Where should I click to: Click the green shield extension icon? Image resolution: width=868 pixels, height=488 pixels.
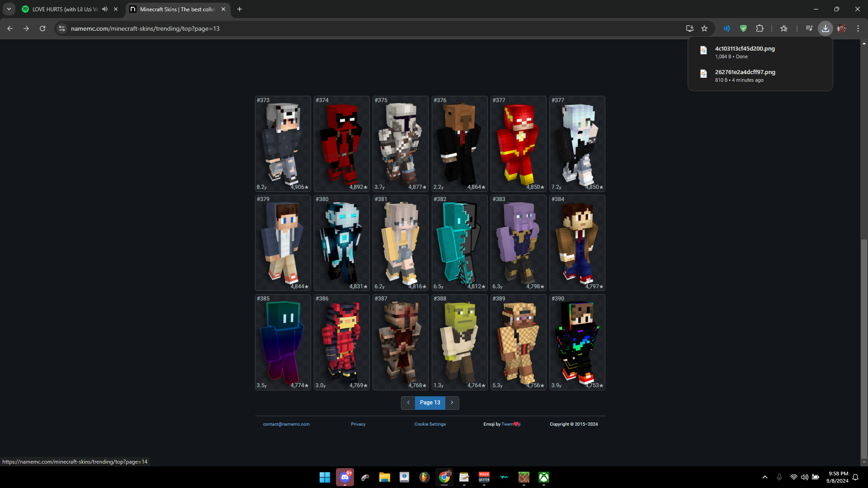click(743, 28)
